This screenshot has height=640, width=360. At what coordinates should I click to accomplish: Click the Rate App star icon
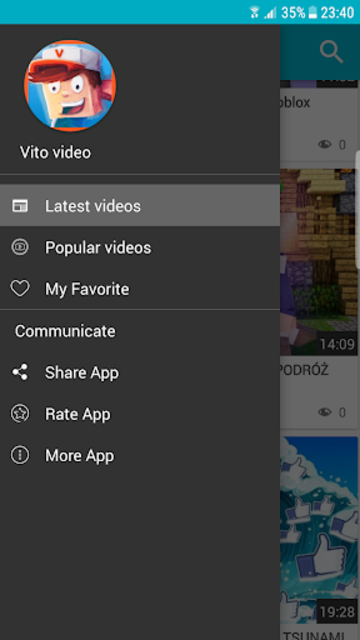pos(20,414)
